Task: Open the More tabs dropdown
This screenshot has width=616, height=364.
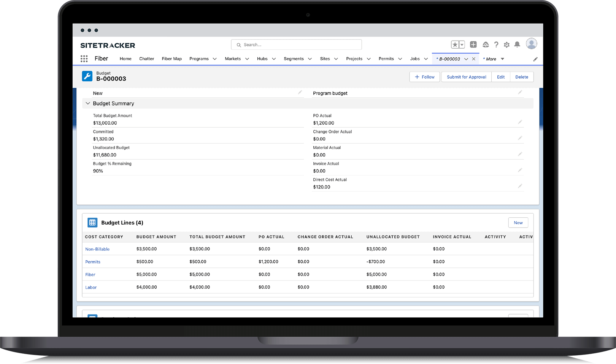Action: pyautogui.click(x=503, y=59)
